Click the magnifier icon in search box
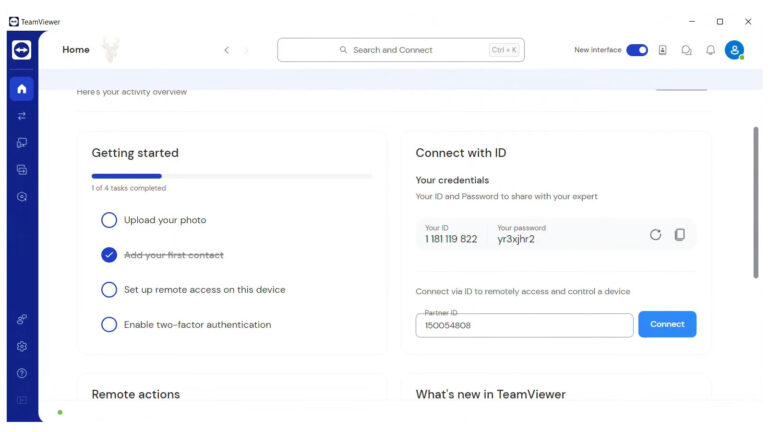 tap(343, 50)
